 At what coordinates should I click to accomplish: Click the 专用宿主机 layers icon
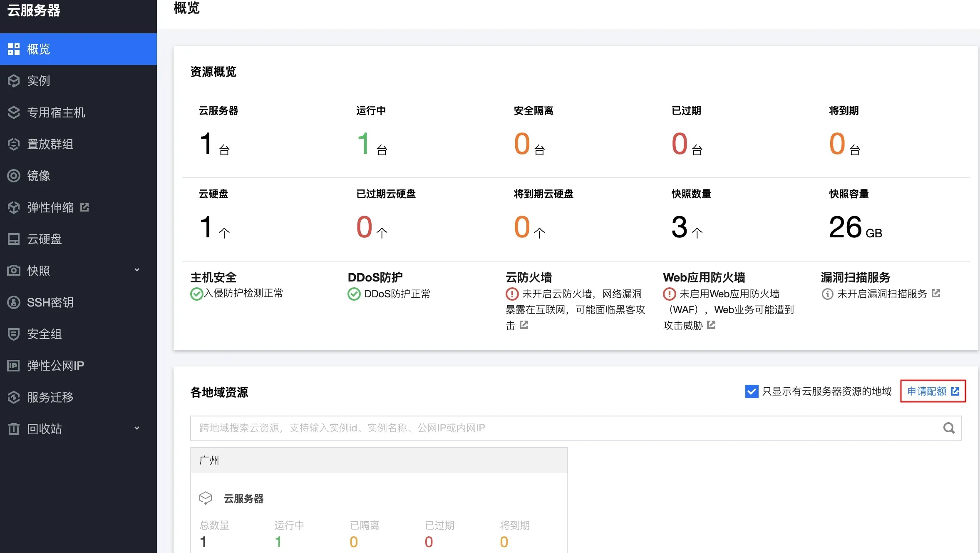pos(14,112)
